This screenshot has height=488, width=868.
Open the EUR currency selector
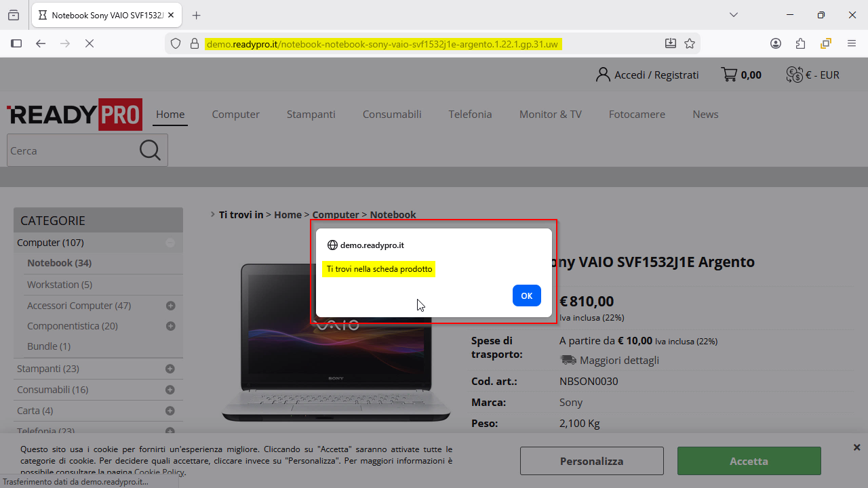point(812,75)
